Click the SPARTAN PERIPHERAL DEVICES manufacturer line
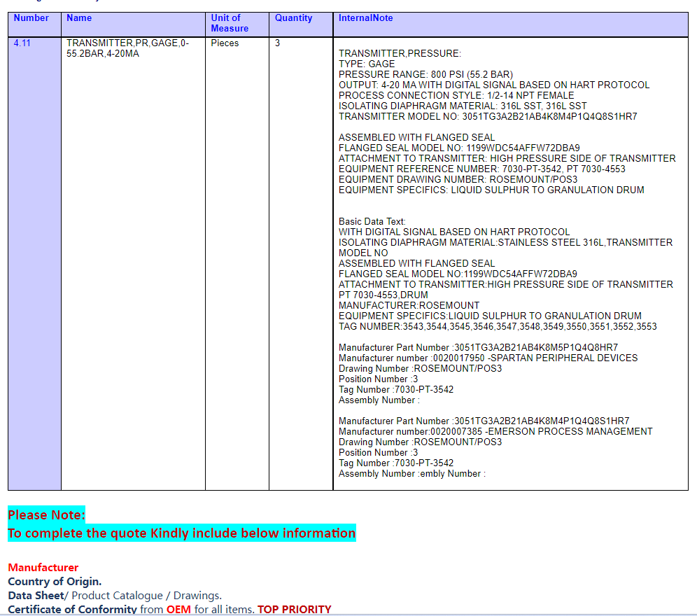The image size is (697, 616). pyautogui.click(x=488, y=358)
